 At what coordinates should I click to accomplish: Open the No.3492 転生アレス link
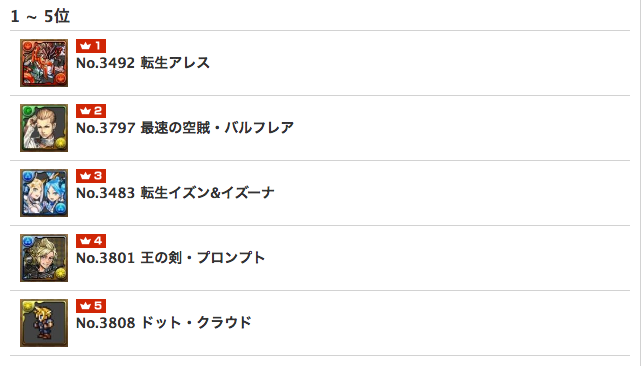143,63
